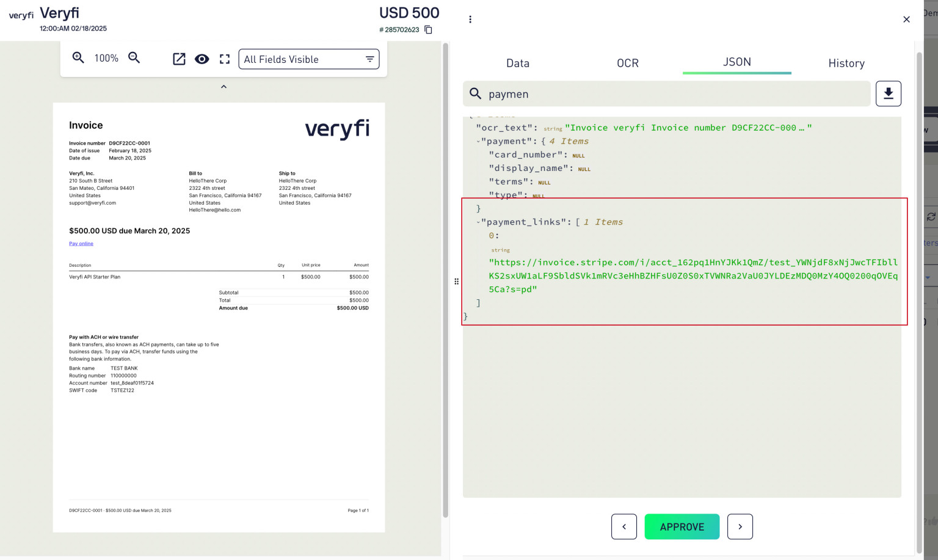Open the History tab

coord(846,63)
